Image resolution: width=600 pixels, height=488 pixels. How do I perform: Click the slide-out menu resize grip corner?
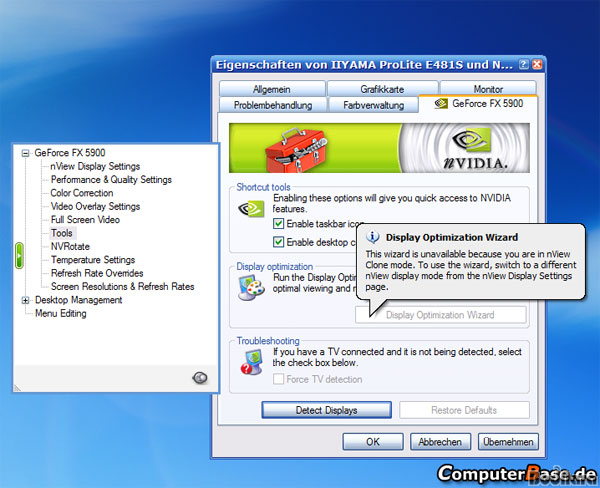[x=17, y=388]
